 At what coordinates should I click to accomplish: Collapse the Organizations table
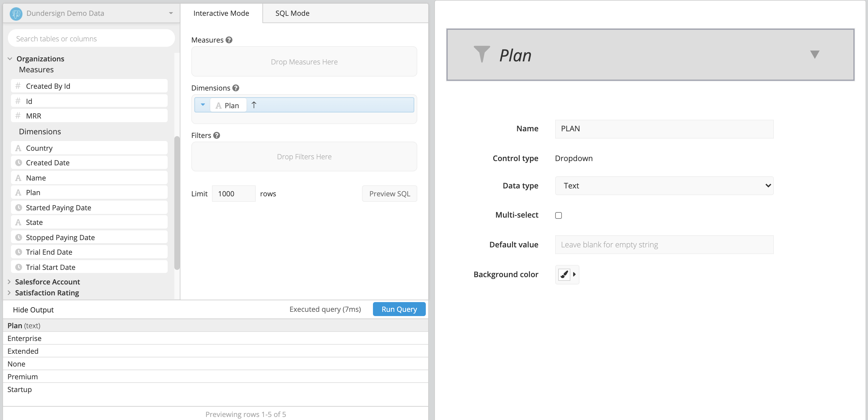tap(10, 59)
